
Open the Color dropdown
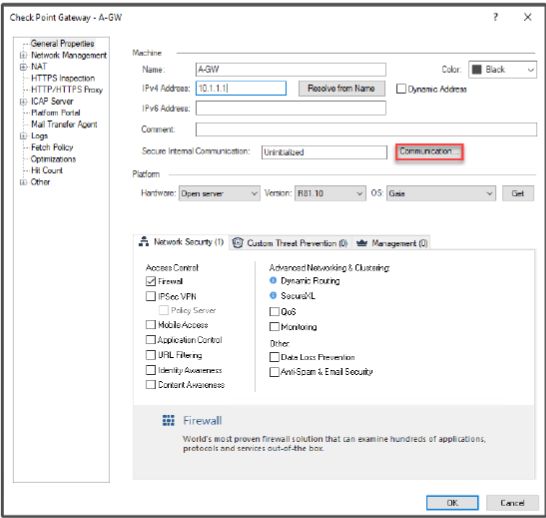tap(502, 69)
